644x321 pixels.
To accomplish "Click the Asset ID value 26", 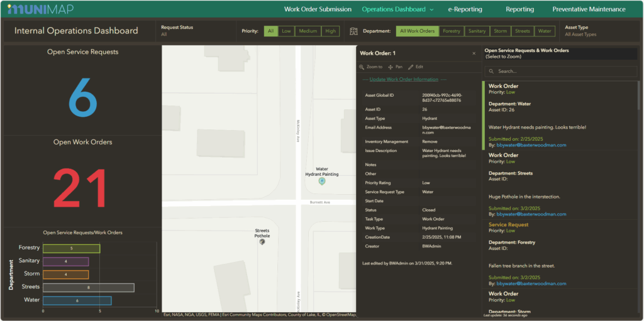I will [x=425, y=109].
